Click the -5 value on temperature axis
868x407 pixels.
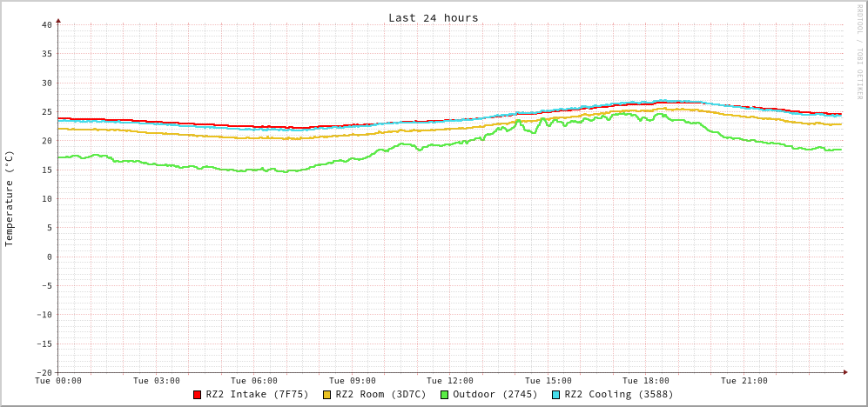tap(46, 285)
